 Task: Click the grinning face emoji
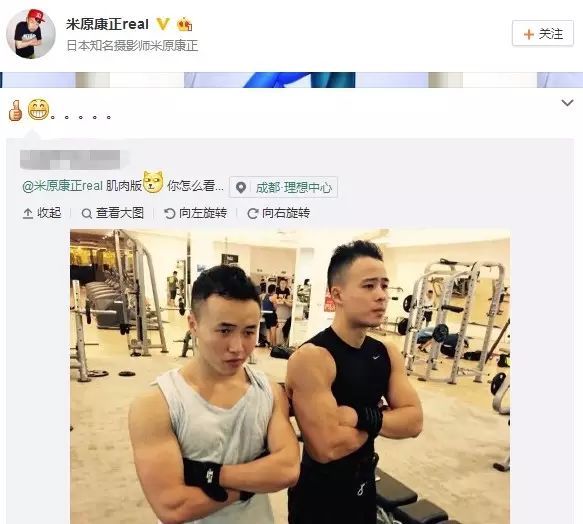[39, 110]
